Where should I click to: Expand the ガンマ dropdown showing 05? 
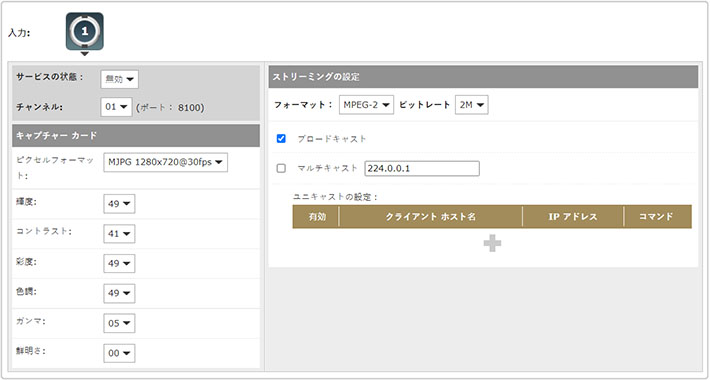(119, 323)
